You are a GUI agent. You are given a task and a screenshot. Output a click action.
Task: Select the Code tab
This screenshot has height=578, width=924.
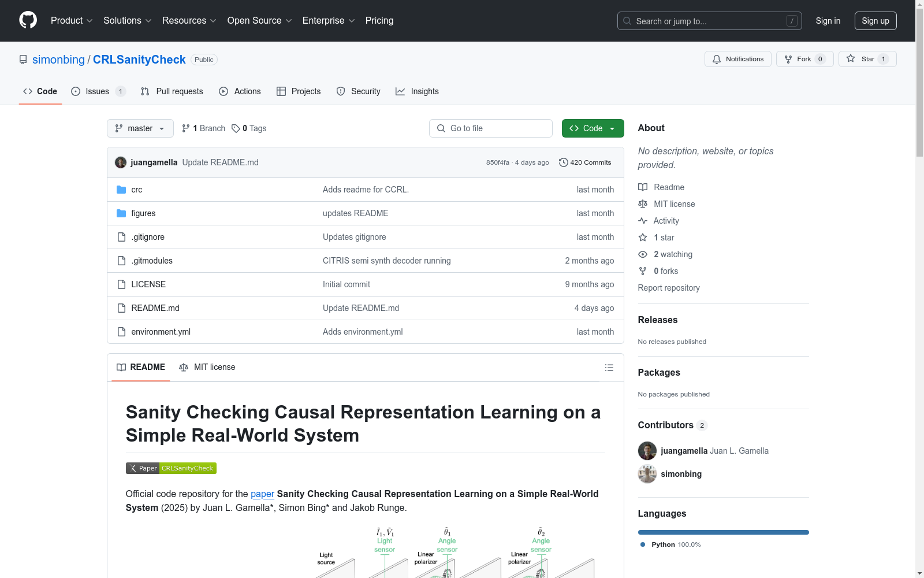[40, 91]
